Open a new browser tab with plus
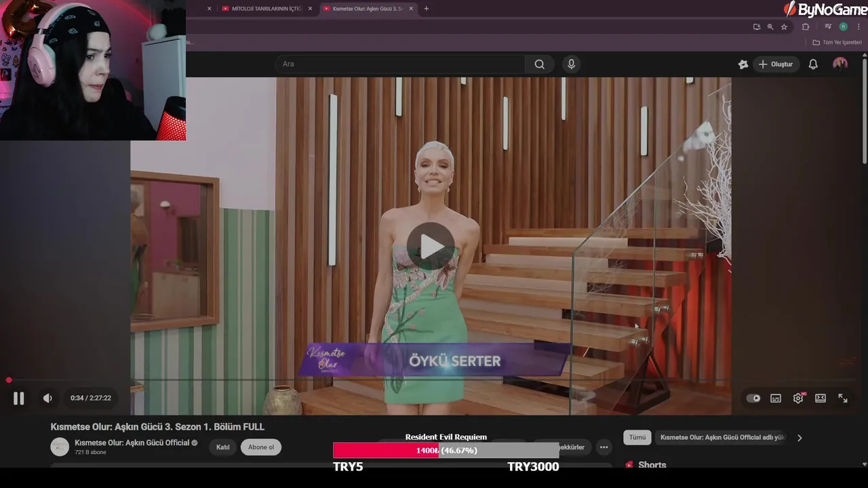Screen dimensions: 868x488 [427, 9]
